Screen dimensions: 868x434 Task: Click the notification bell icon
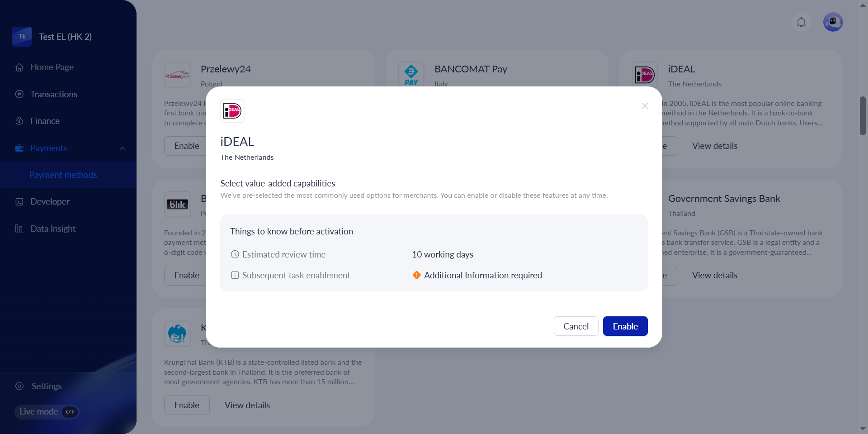[801, 22]
